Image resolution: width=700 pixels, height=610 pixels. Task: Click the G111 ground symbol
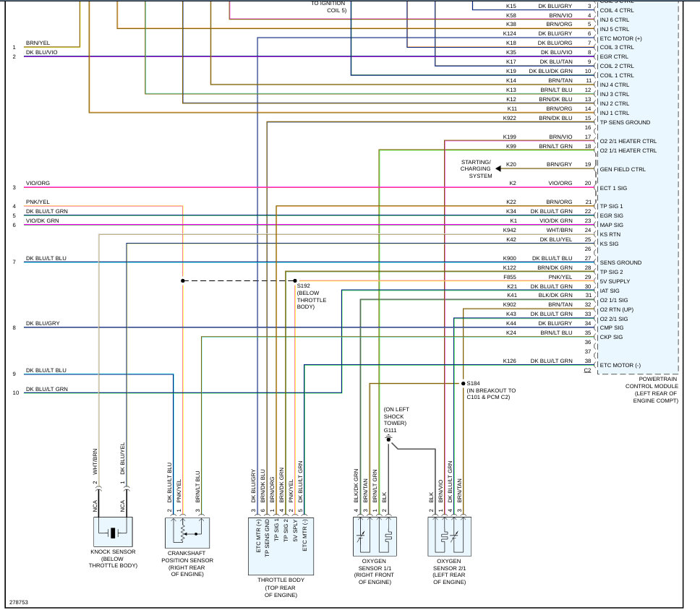[x=388, y=439]
